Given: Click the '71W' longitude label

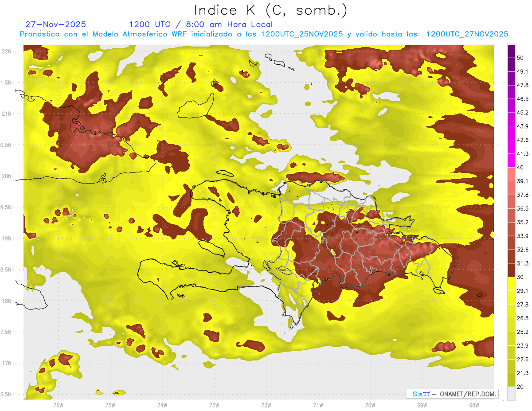Looking at the screenshot, I should tap(318, 405).
